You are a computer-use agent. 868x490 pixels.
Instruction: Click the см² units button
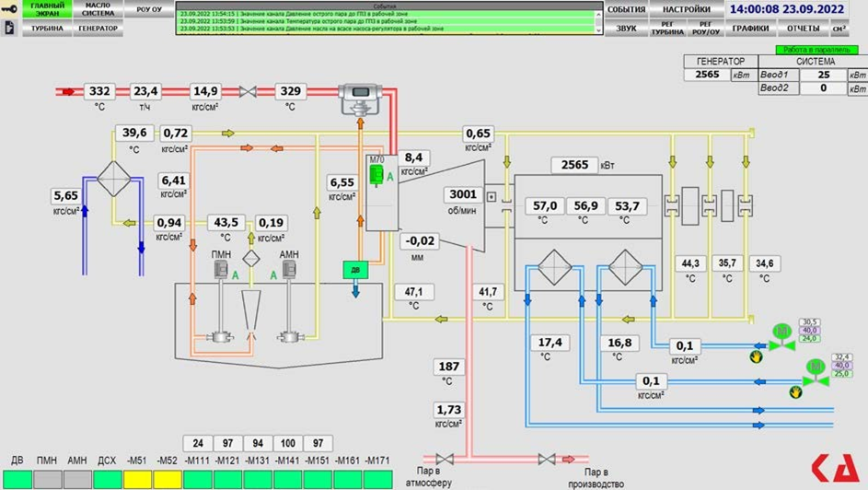click(x=839, y=29)
